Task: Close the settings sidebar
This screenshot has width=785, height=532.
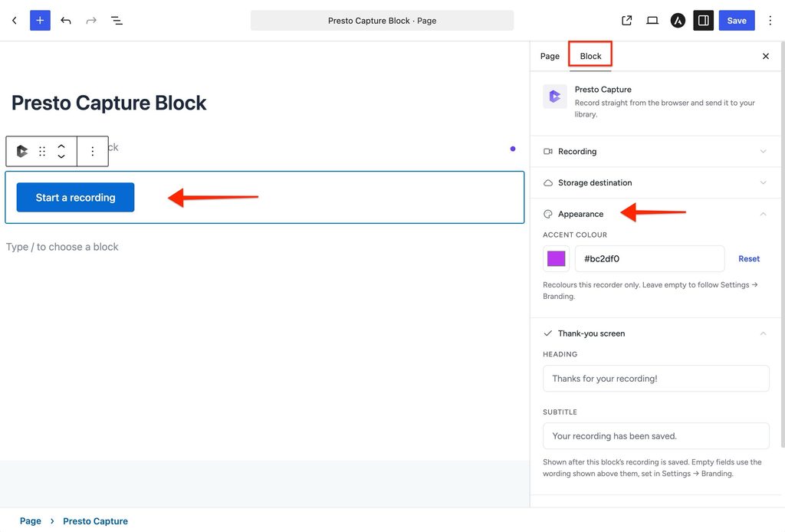Action: pyautogui.click(x=766, y=56)
